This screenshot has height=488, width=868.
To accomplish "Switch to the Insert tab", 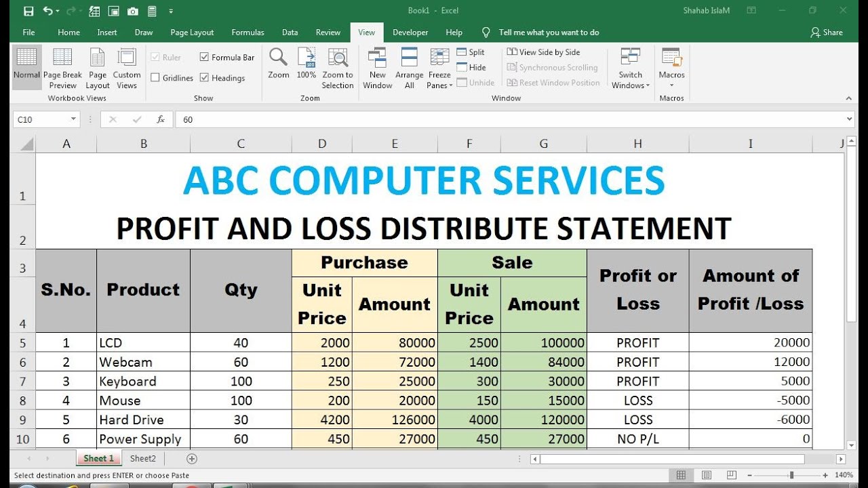I will [x=107, y=33].
